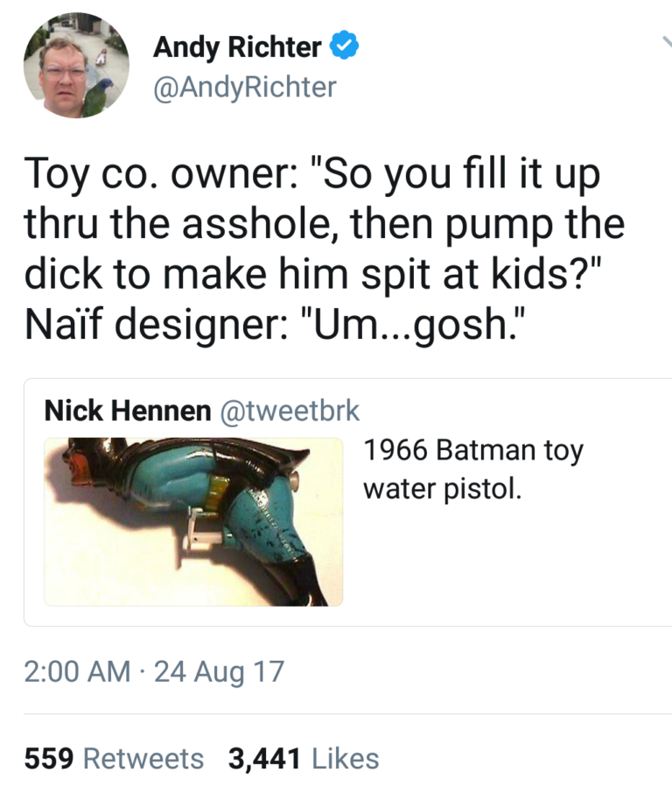
Task: Visit the @AndyRichter handle
Action: tap(245, 87)
